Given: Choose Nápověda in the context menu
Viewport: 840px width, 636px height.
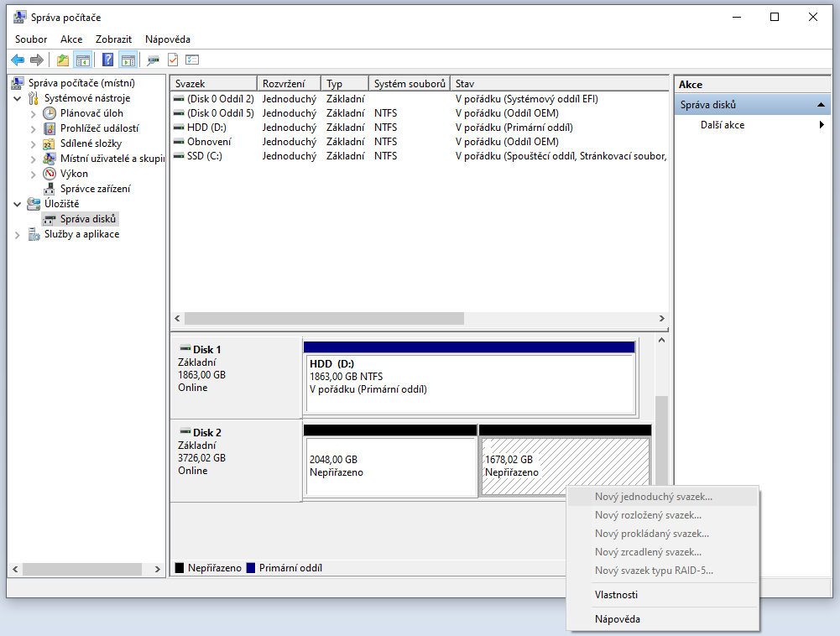Looking at the screenshot, I should click(x=617, y=619).
